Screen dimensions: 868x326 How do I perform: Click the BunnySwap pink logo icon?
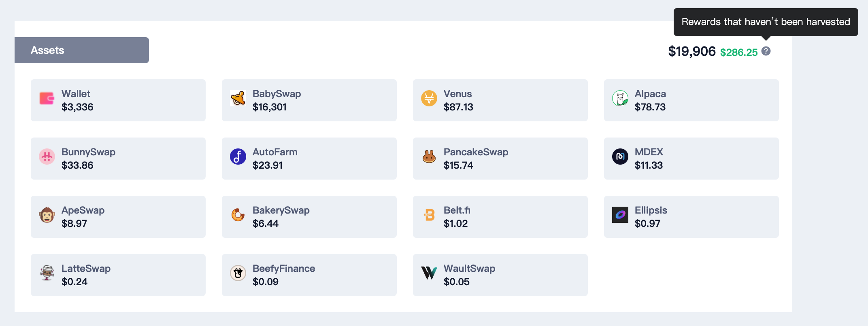(x=47, y=157)
